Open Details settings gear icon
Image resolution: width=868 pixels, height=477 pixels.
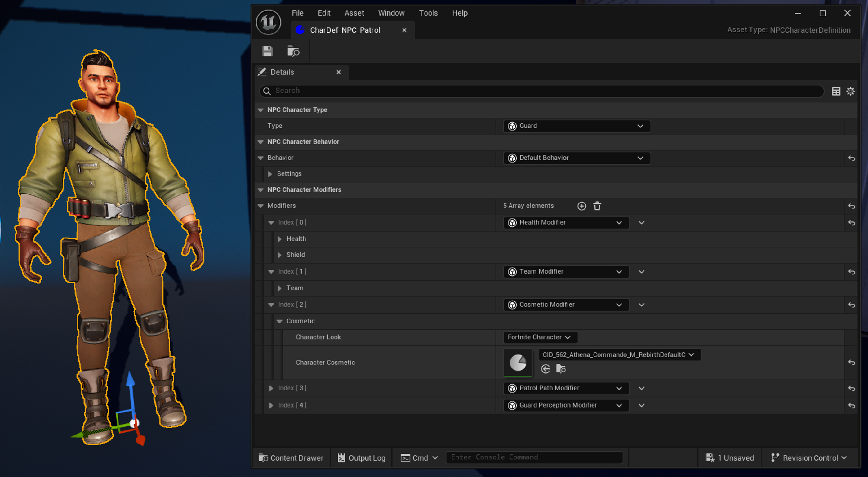click(x=850, y=91)
